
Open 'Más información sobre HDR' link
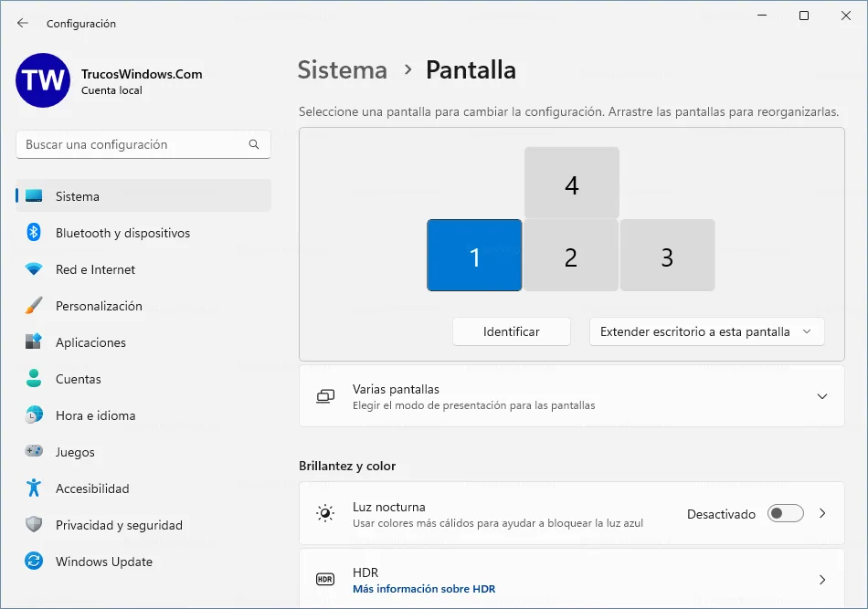point(424,589)
